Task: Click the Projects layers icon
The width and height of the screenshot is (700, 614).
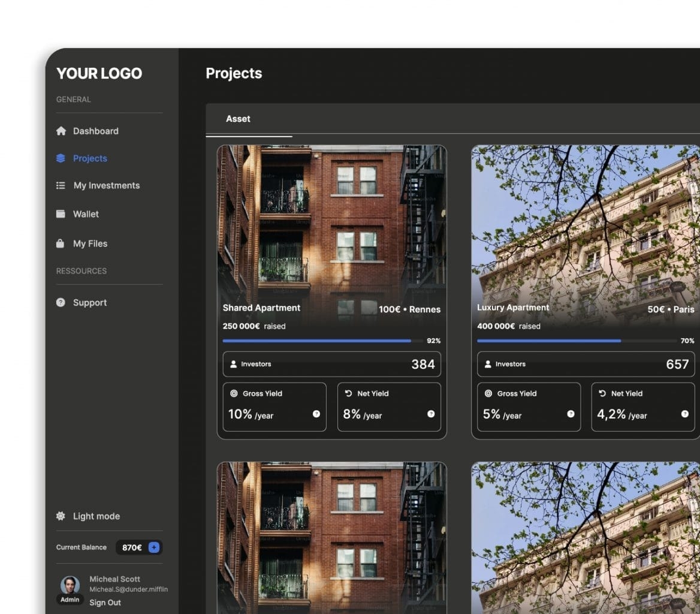Action: (x=61, y=158)
